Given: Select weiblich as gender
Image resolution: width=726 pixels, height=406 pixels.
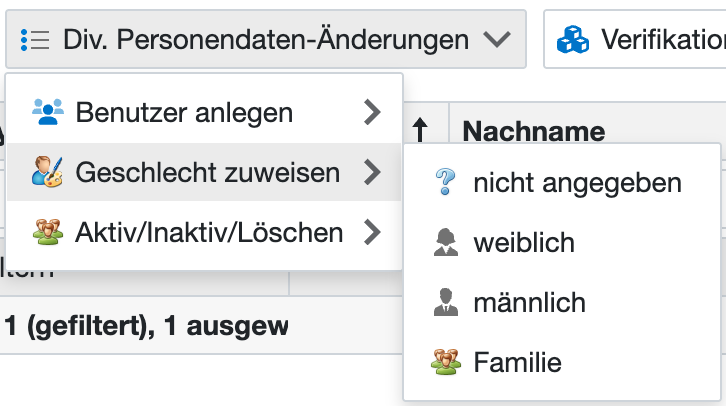Looking at the screenshot, I should click(x=524, y=243).
